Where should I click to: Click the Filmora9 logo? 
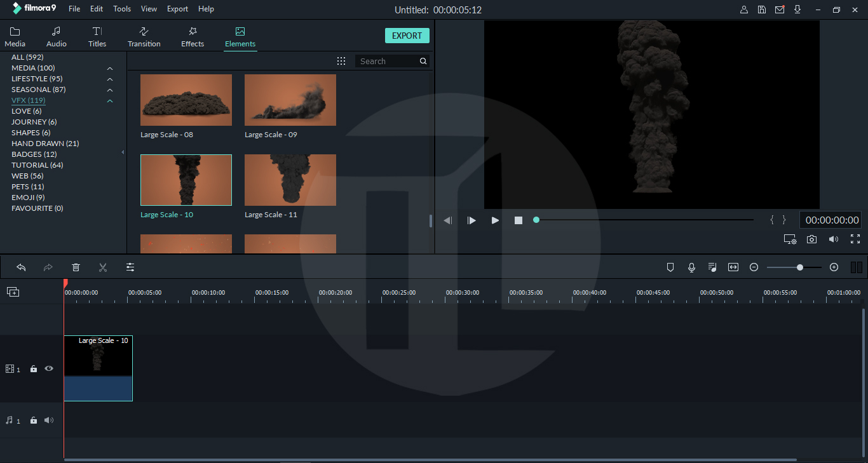[x=34, y=9]
